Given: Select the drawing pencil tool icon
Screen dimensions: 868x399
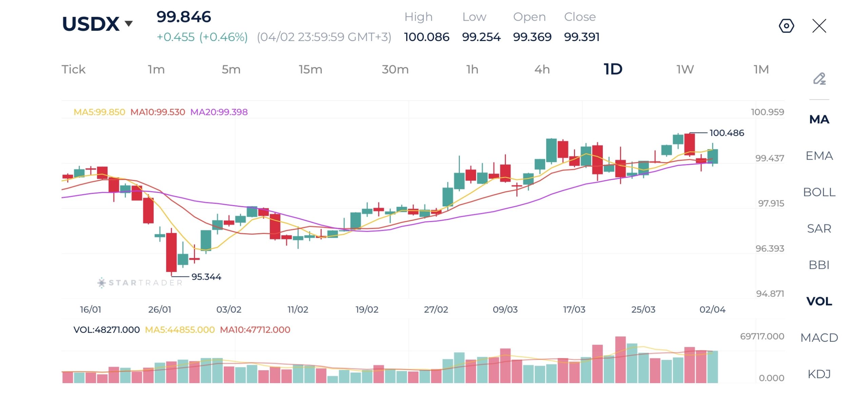Looking at the screenshot, I should click(x=819, y=79).
